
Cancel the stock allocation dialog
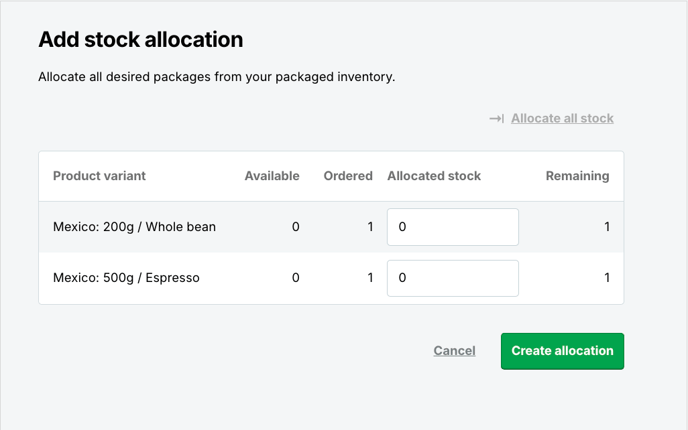(x=454, y=351)
